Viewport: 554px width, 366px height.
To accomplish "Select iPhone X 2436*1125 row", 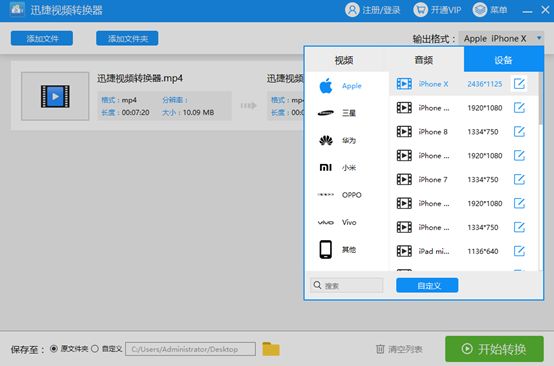I will pyautogui.click(x=464, y=84).
